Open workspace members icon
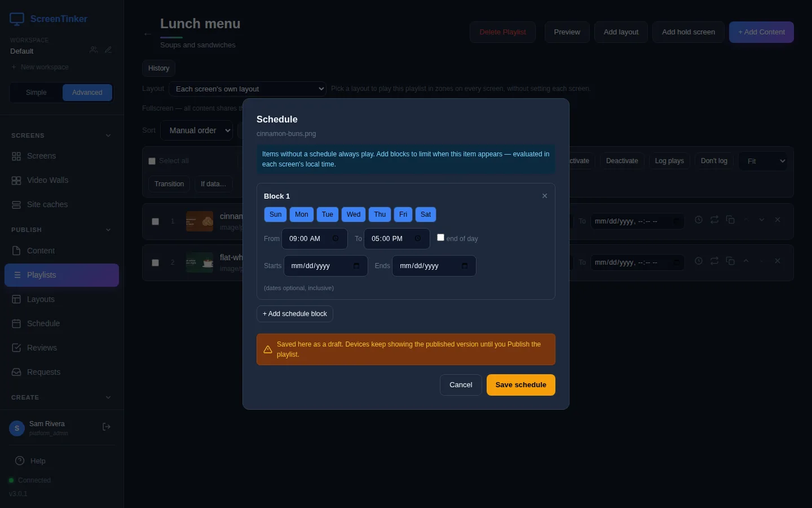812x508 pixels. [94, 50]
